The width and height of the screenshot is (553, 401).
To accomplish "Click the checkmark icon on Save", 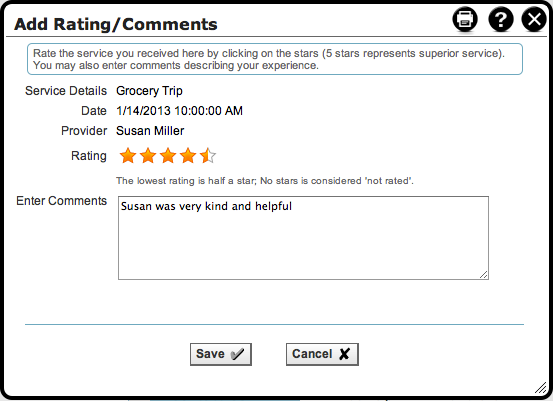I will click(x=237, y=354).
